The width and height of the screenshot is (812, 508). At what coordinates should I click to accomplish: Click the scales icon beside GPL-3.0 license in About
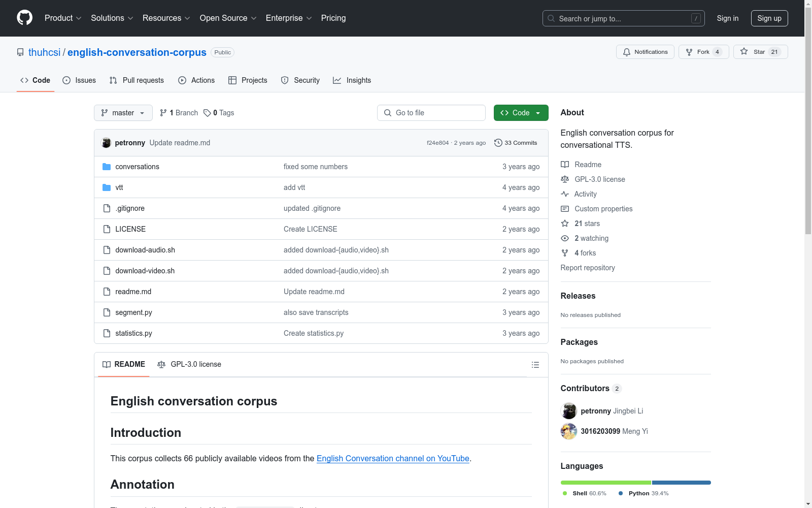point(565,179)
